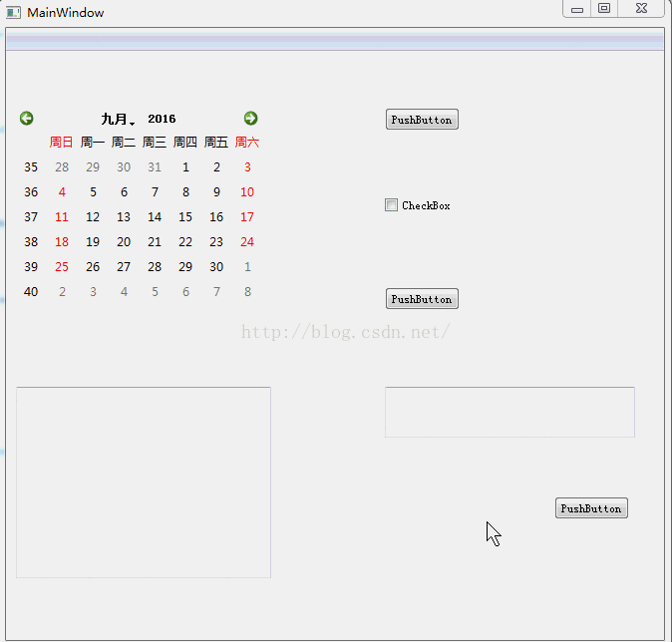Select black date 28 in week 39 row

[155, 266]
